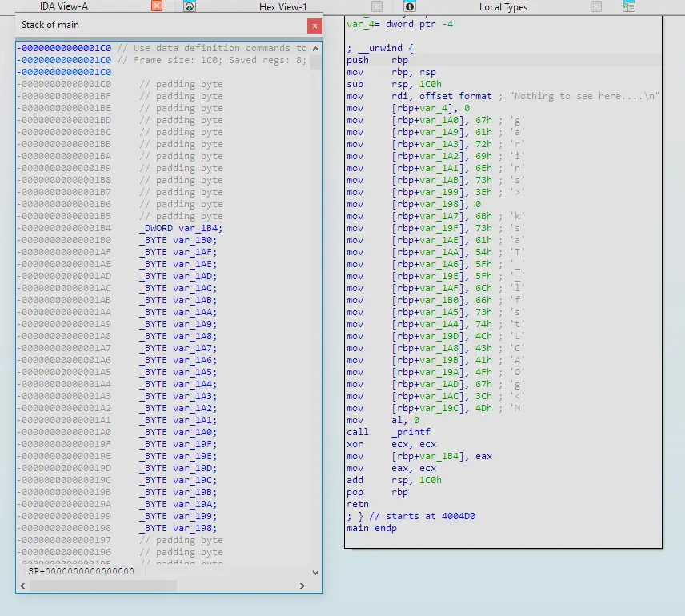Switch to the IDA View-A tab
Image resolution: width=685 pixels, height=616 pixels.
coord(64,6)
